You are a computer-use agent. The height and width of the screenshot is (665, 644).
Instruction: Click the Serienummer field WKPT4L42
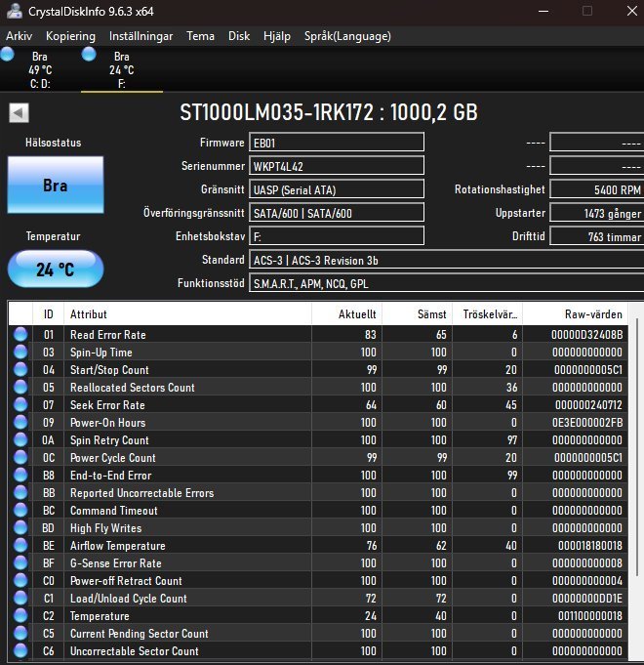click(336, 166)
